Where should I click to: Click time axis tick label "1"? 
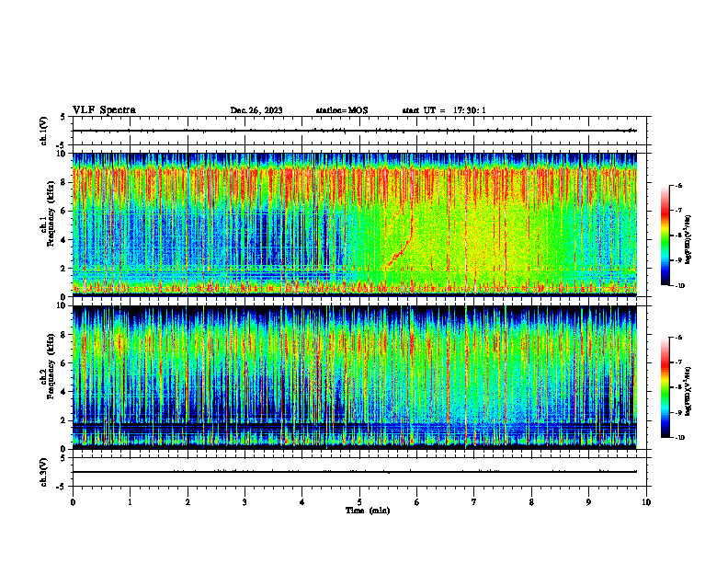pos(130,502)
